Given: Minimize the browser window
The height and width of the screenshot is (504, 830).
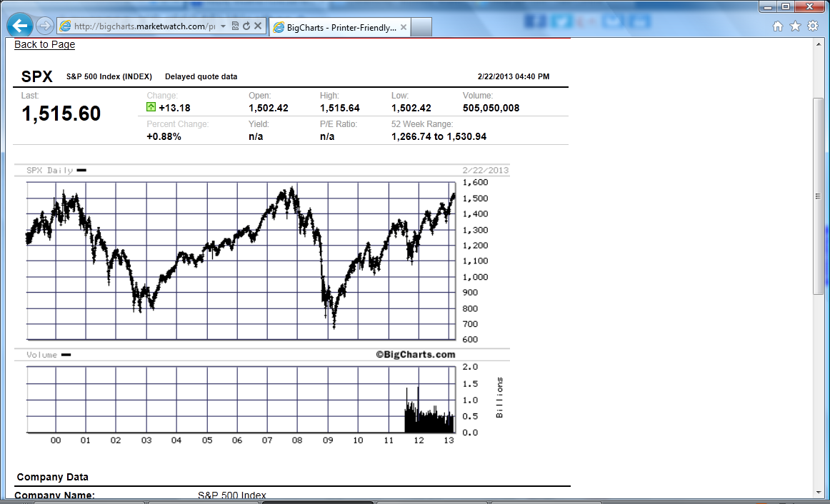Looking at the screenshot, I should coord(768,7).
